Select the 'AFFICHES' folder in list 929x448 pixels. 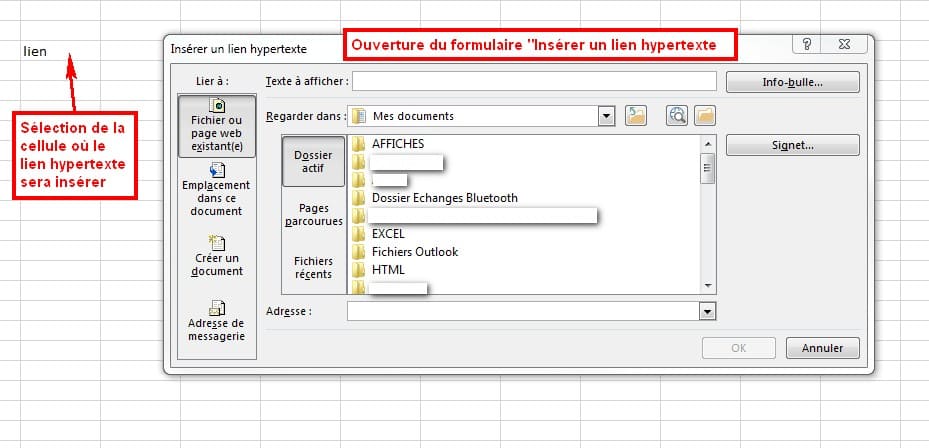tap(397, 144)
